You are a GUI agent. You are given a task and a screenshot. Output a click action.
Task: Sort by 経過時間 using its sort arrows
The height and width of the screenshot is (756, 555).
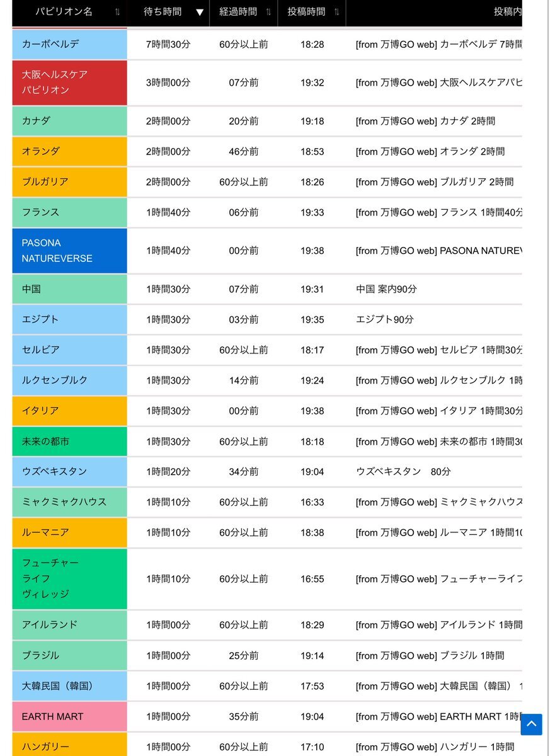(x=269, y=12)
